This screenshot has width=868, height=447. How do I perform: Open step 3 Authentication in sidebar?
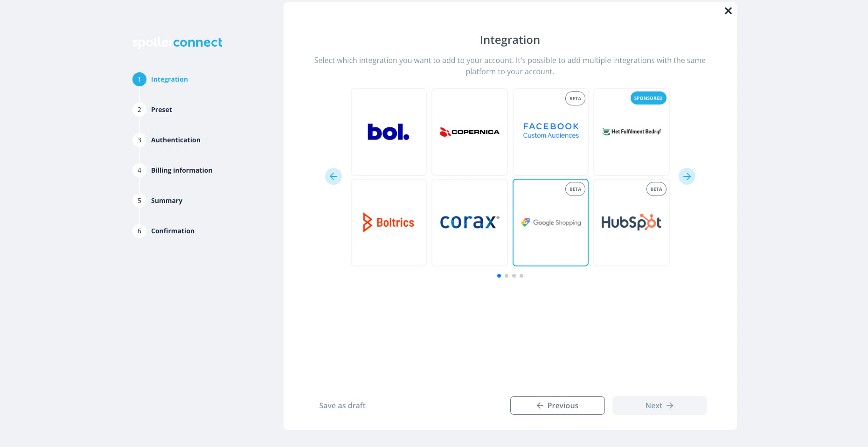pyautogui.click(x=175, y=140)
